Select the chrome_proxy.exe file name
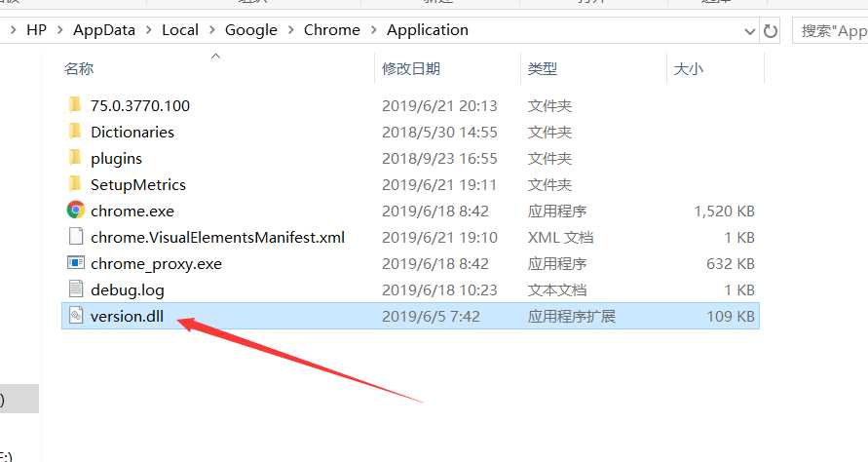Image resolution: width=868 pixels, height=462 pixels. tap(156, 264)
